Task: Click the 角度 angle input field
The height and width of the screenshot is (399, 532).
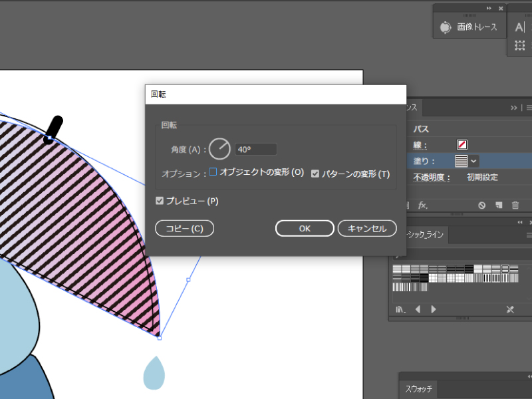Action: tap(255, 150)
